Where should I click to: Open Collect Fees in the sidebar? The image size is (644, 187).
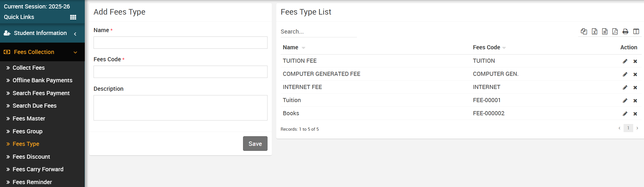pos(29,68)
